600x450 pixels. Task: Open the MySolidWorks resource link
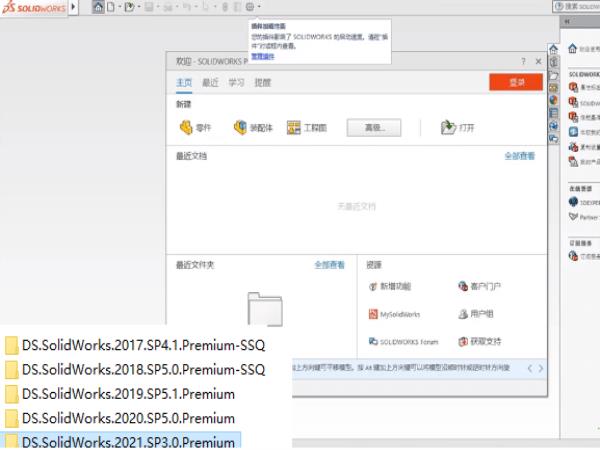(x=394, y=314)
